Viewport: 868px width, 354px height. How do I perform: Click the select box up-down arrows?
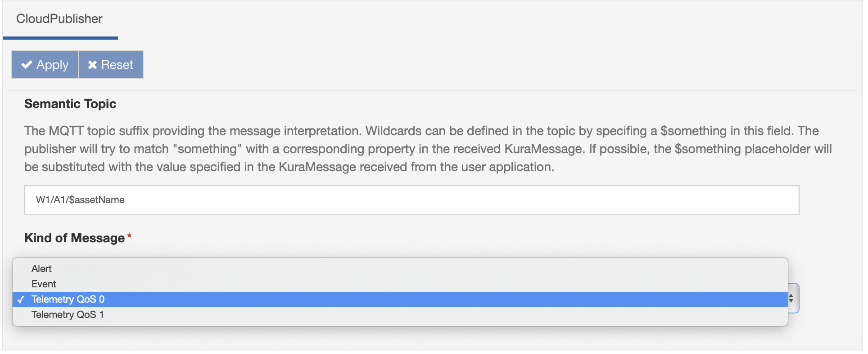pos(791,298)
